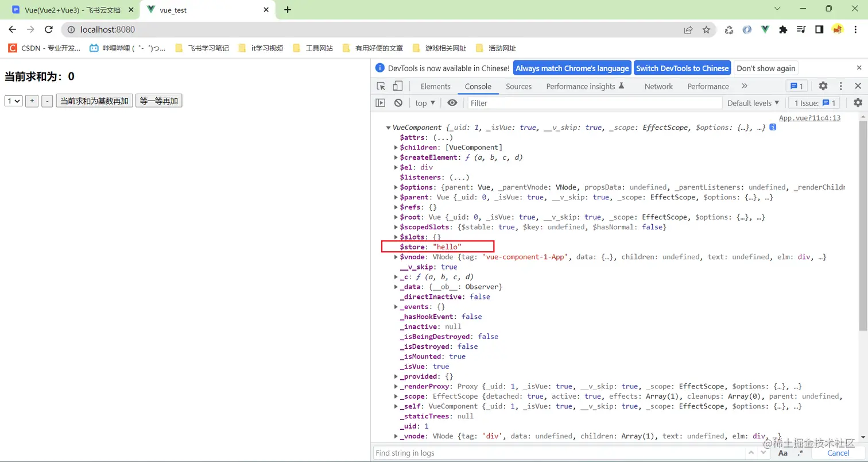Reload the localhost page
The width and height of the screenshot is (868, 462).
[x=49, y=29]
